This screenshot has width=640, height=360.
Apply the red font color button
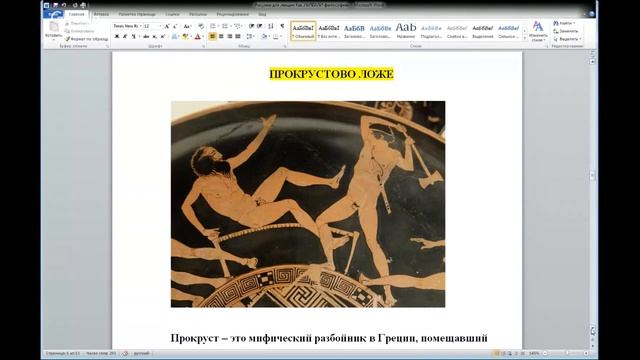pos(198,37)
